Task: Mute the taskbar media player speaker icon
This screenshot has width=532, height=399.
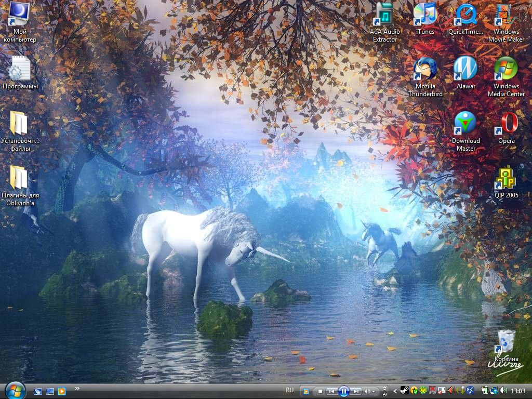Action: click(x=367, y=391)
